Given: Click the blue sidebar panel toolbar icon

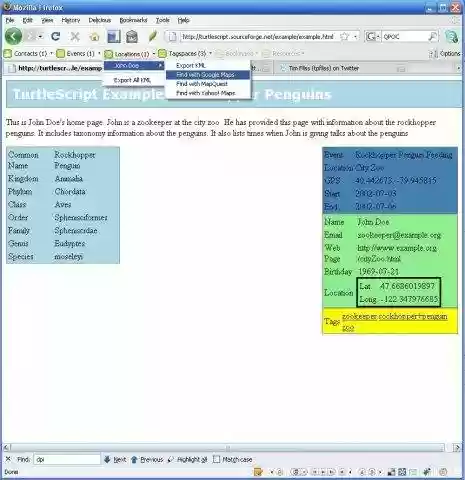Looking at the screenshot, I should pyautogui.click(x=114, y=36).
